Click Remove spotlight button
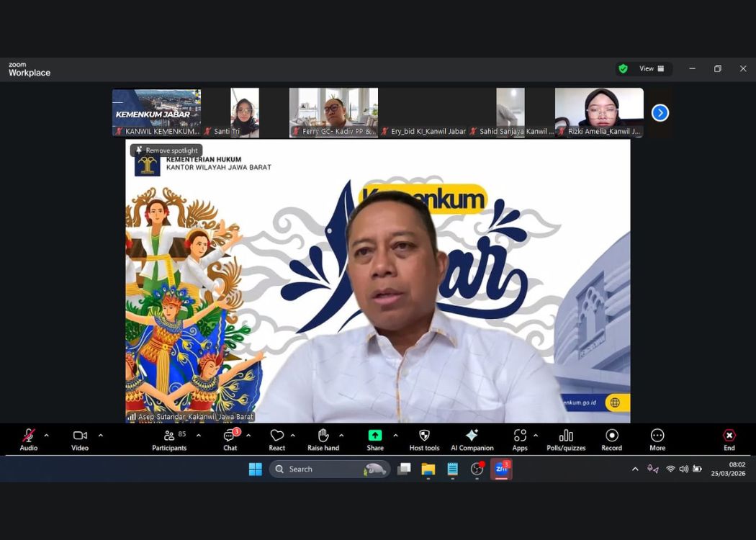Viewport: 756px width, 540px height. click(x=166, y=150)
